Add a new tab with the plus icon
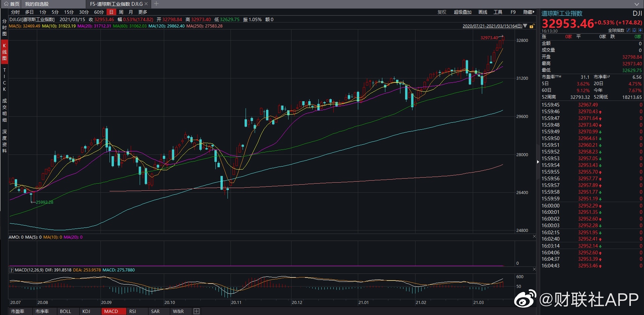This screenshot has height=315, width=644. pyautogui.click(x=156, y=4)
